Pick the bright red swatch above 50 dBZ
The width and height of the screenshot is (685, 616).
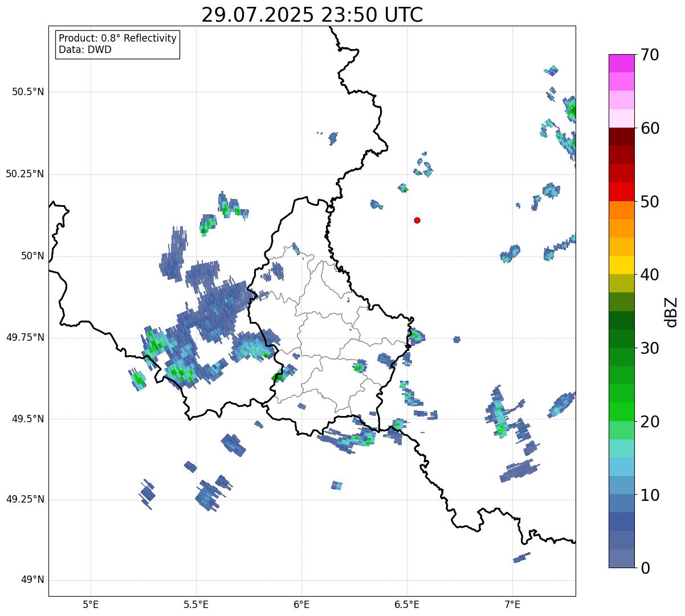pyautogui.click(x=621, y=191)
